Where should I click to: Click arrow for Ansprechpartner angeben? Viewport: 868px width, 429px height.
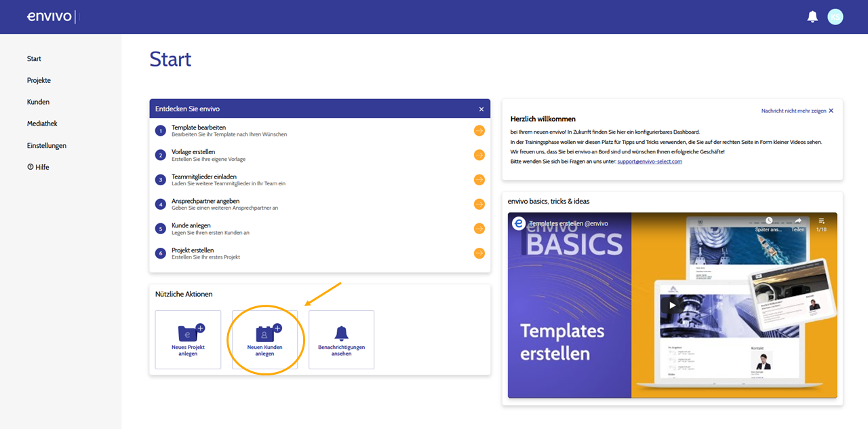point(479,204)
